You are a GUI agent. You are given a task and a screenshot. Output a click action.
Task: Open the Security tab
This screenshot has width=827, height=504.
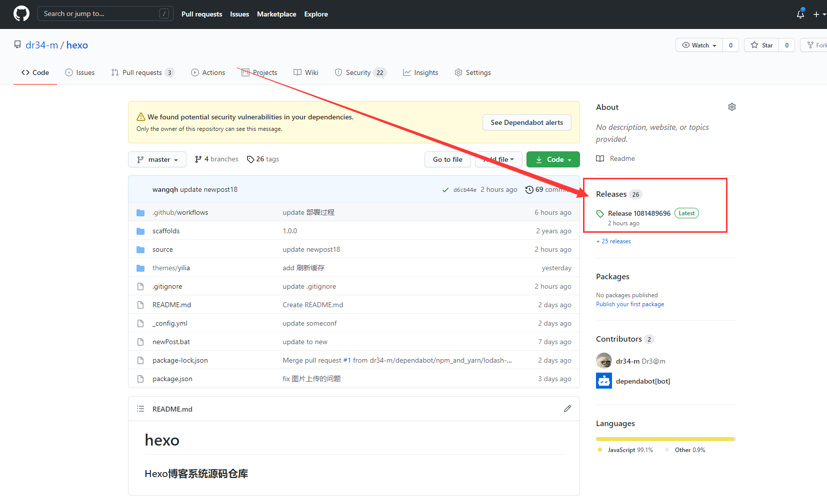[x=360, y=72]
